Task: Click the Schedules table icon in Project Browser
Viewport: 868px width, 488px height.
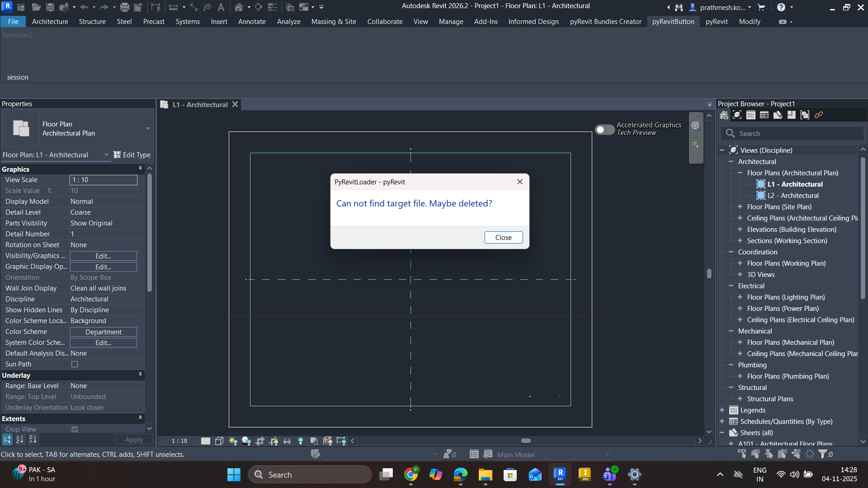Action: pyautogui.click(x=764, y=115)
